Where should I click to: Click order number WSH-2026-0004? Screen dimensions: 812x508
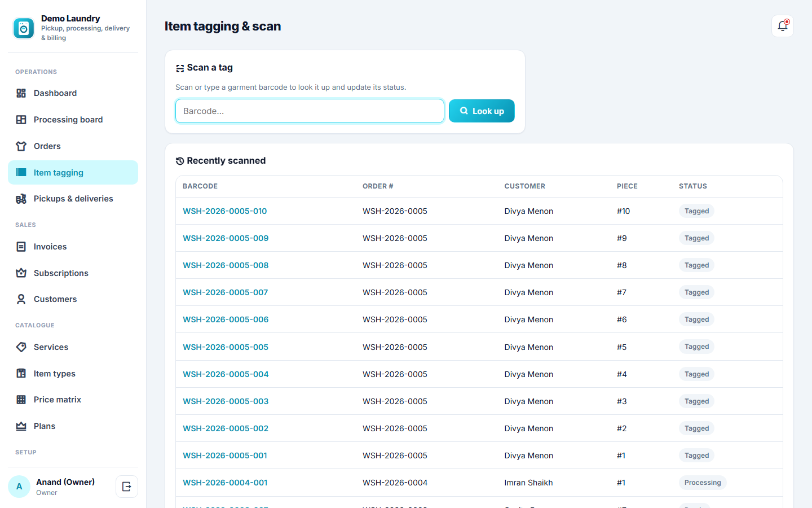tap(395, 483)
